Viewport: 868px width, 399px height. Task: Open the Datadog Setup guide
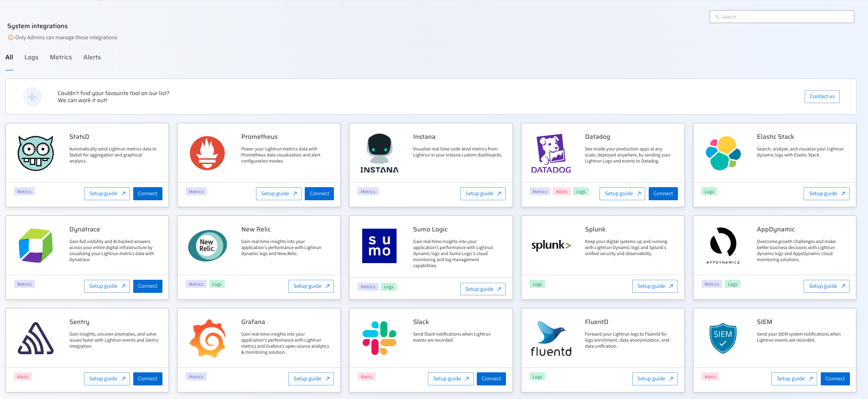point(622,194)
